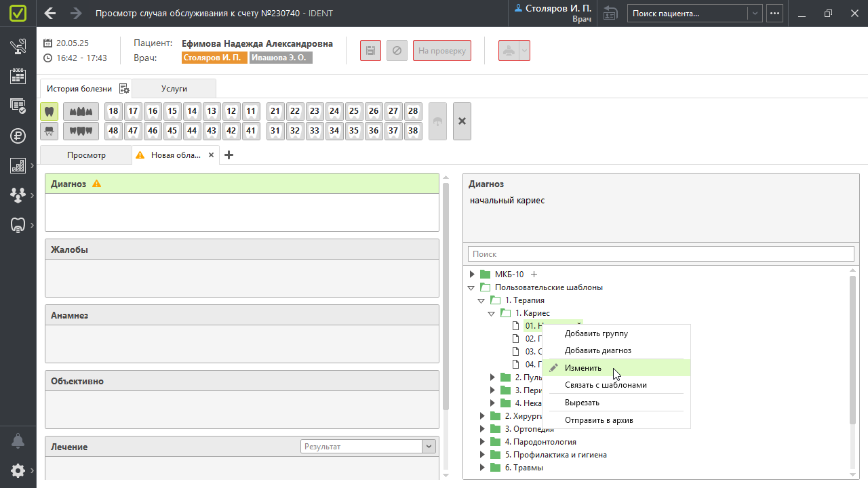Open print options dropdown arrow
868x488 pixels.
[525, 50]
